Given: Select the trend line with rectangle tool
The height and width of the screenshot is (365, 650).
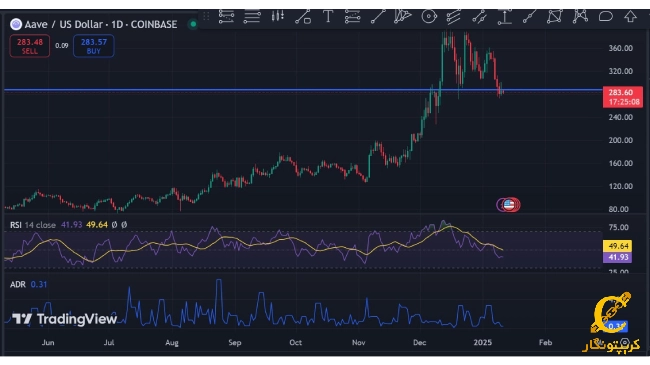Looking at the screenshot, I should (x=303, y=17).
